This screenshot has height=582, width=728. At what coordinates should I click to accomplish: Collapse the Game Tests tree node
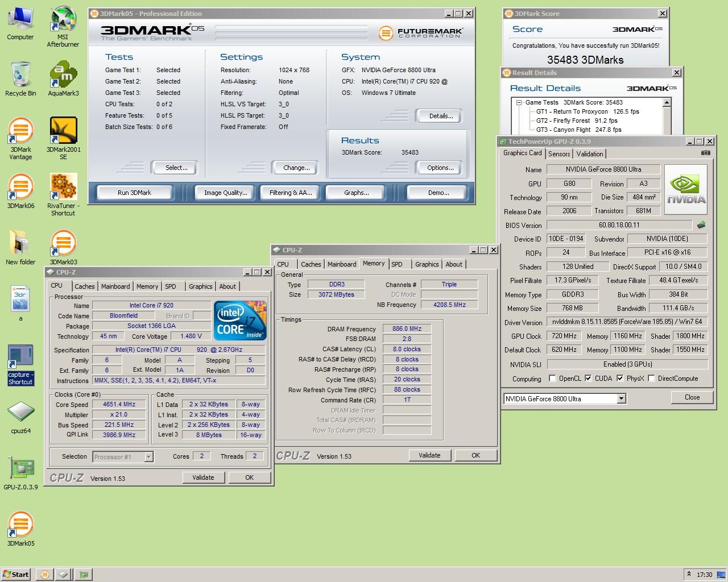[x=519, y=103]
